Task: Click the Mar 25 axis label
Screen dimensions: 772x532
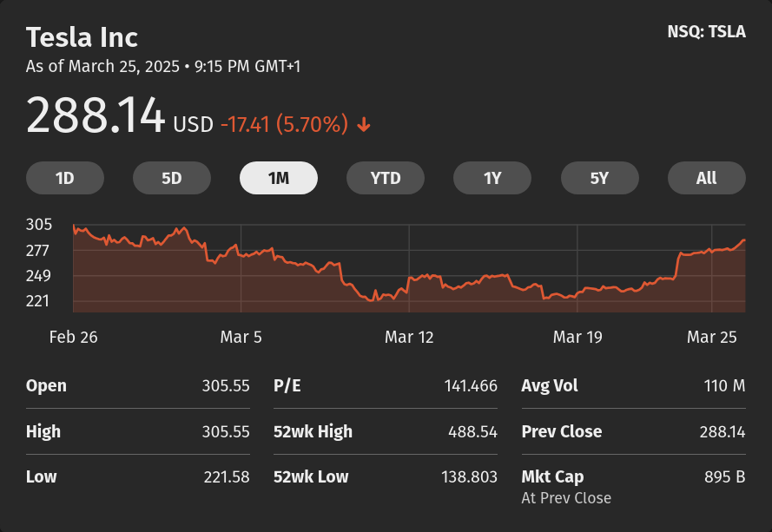Action: 712,337
